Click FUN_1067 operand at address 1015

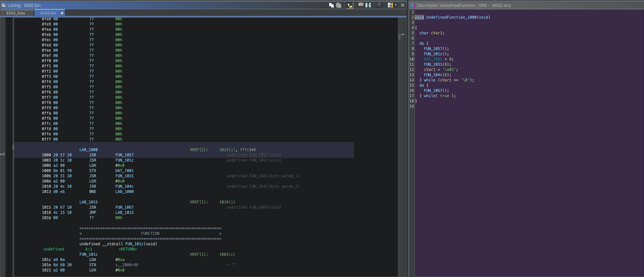125,207
